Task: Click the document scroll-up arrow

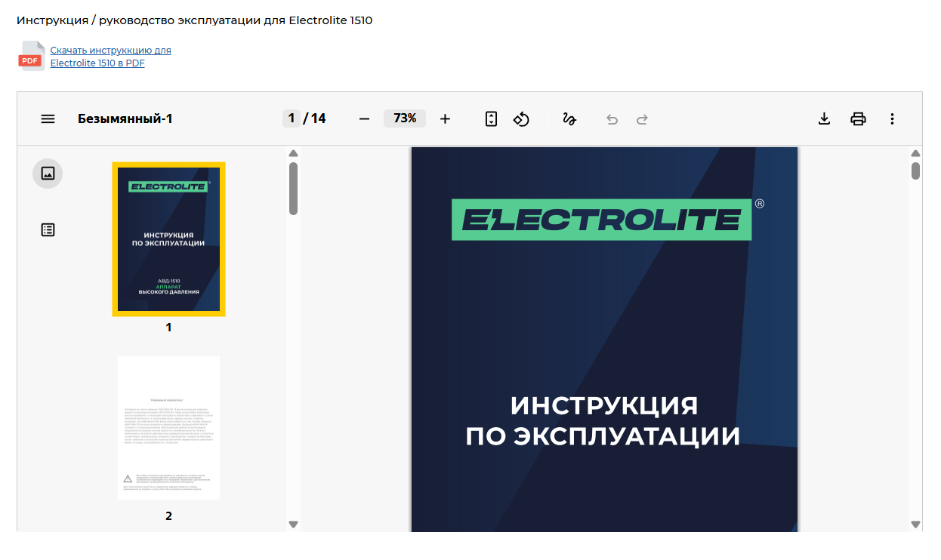Action: (x=916, y=153)
